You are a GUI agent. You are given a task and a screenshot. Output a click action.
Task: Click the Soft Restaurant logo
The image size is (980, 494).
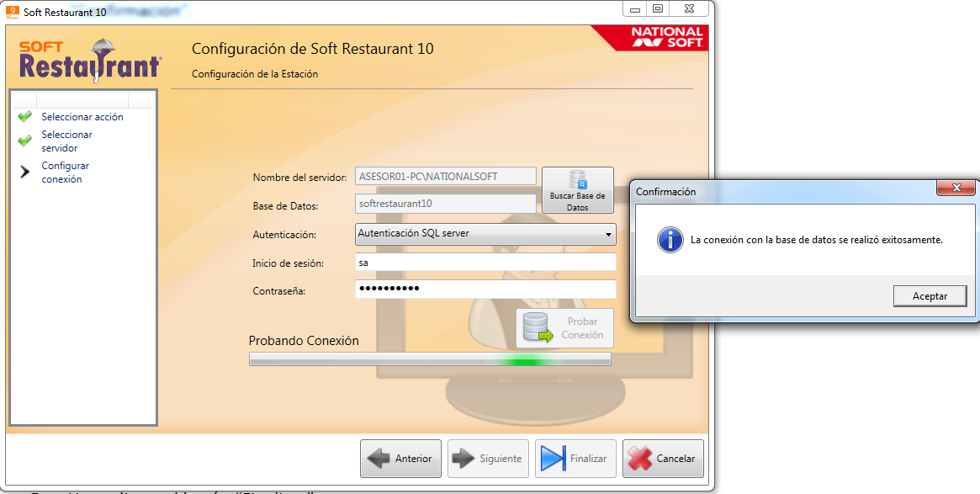tap(90, 60)
